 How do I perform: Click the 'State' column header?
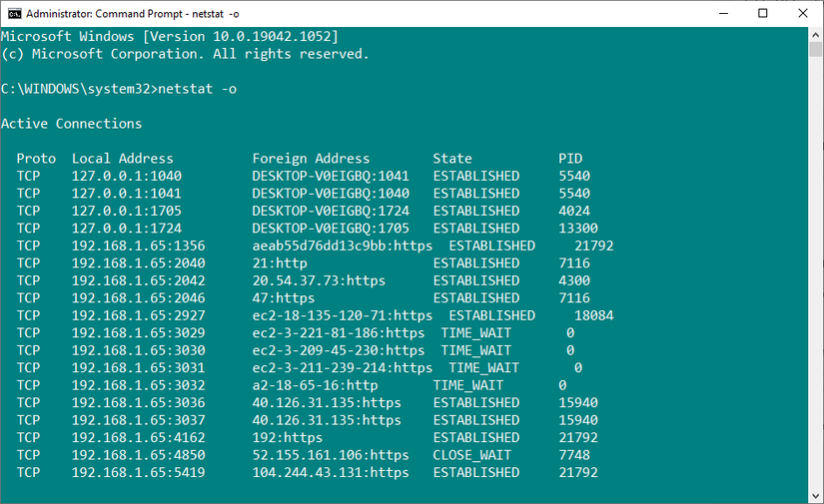pyautogui.click(x=452, y=159)
